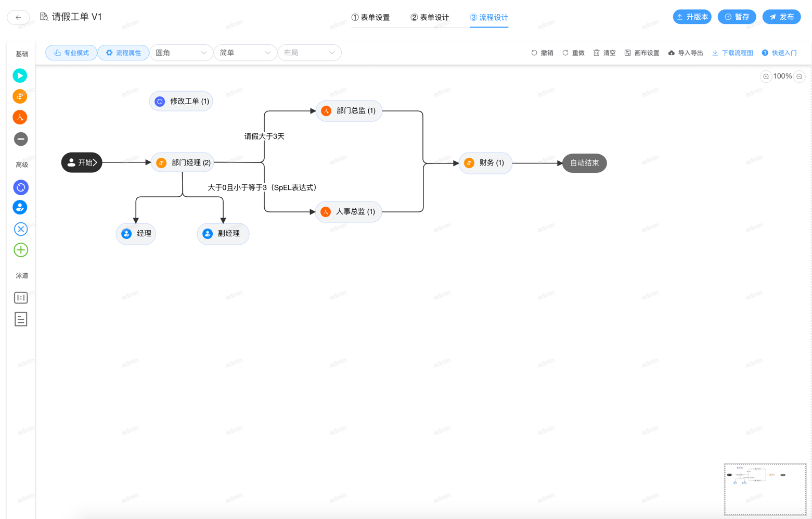
Task: Click the blue circular loop node icon
Action: point(20,187)
